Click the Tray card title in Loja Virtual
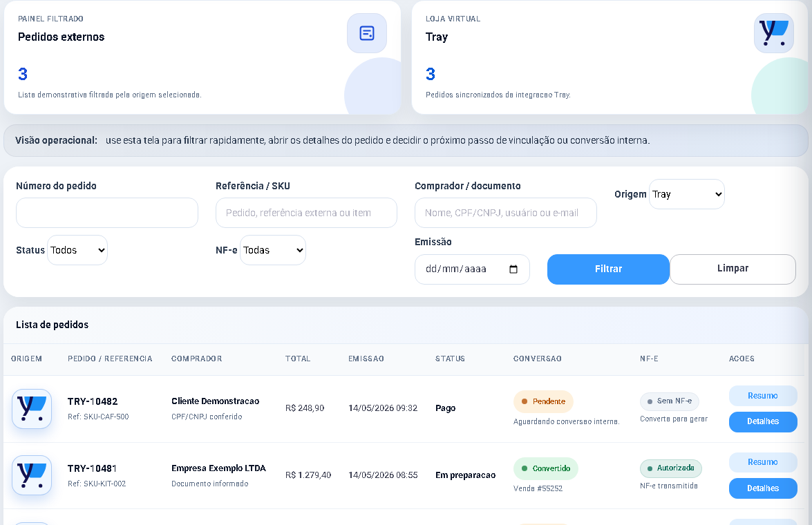Viewport: 812px width, 525px height. (437, 37)
